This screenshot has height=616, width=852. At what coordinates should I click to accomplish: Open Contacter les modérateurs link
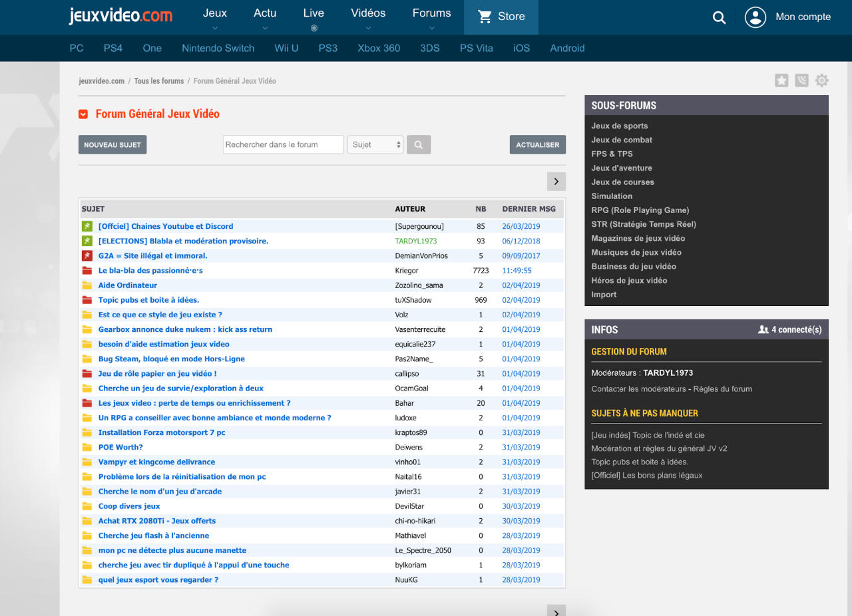(x=638, y=389)
